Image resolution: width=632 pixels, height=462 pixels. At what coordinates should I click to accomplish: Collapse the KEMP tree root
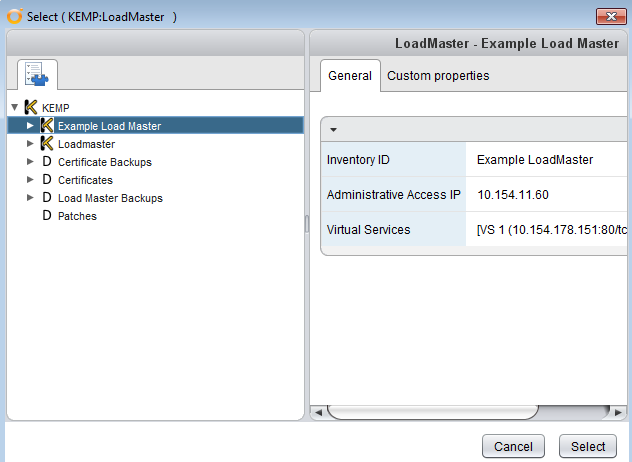tap(15, 107)
